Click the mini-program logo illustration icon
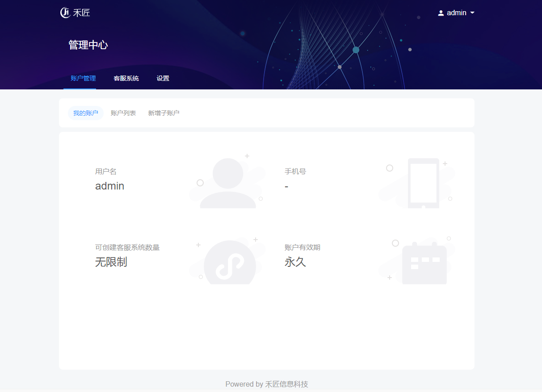 pos(230,264)
